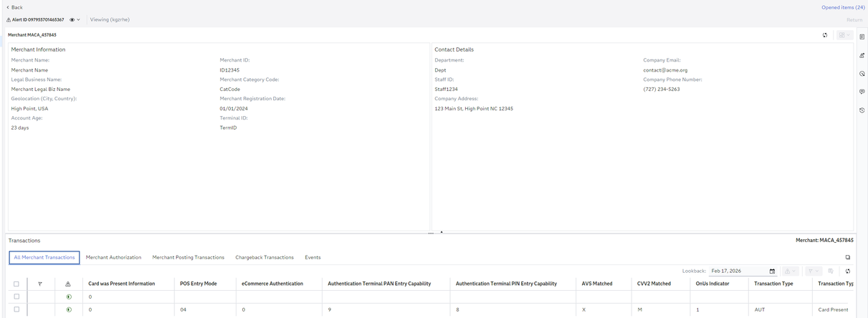
Task: Select the registration date 01/01/2024
Action: pos(232,109)
